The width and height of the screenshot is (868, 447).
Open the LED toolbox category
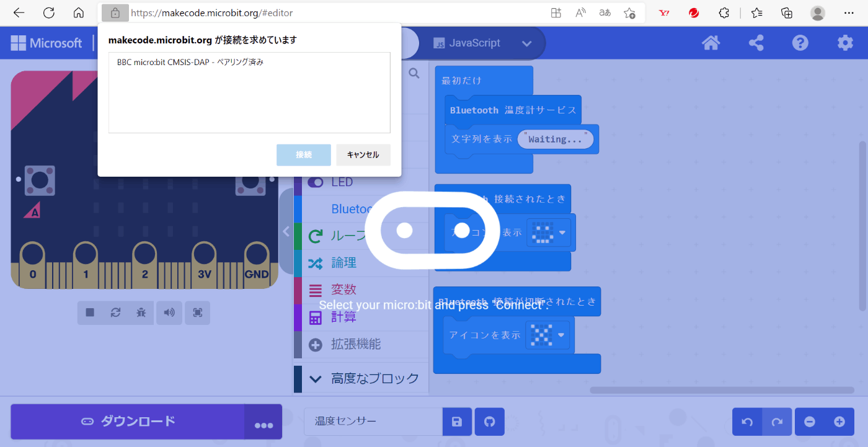361,182
